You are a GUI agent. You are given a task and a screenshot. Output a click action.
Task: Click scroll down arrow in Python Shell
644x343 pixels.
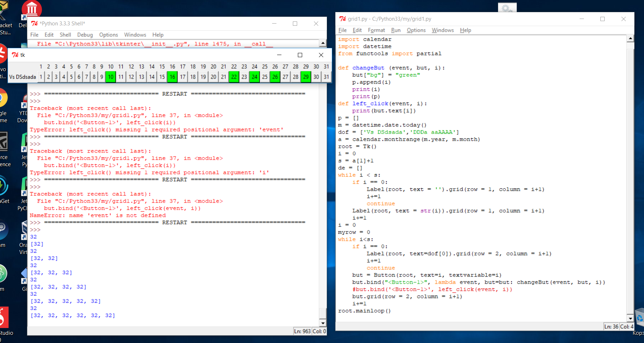click(x=323, y=323)
